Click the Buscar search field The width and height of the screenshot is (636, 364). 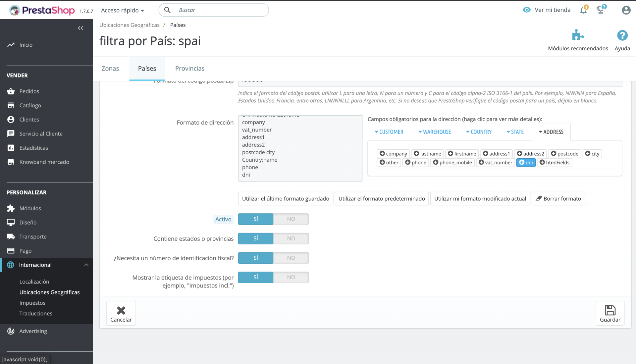click(219, 10)
